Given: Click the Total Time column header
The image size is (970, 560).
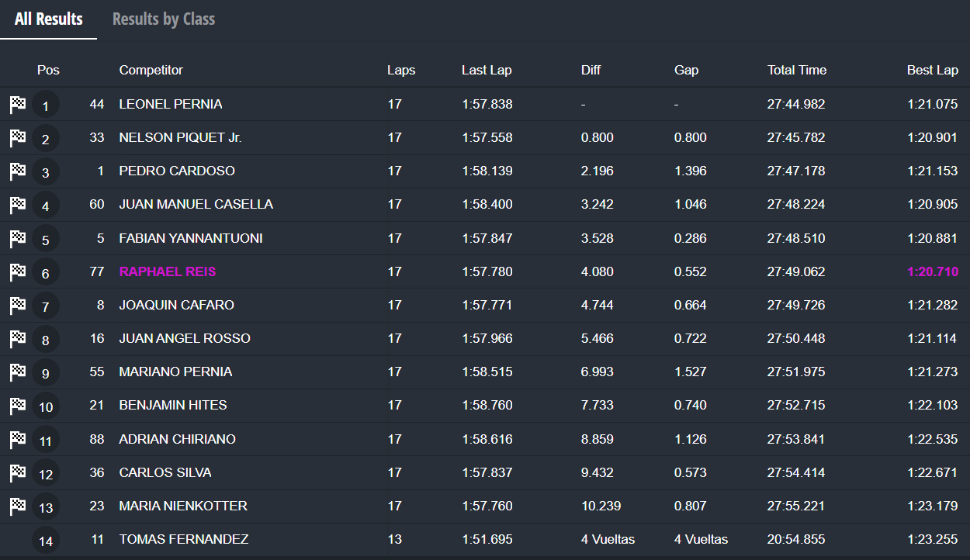Looking at the screenshot, I should [x=797, y=70].
